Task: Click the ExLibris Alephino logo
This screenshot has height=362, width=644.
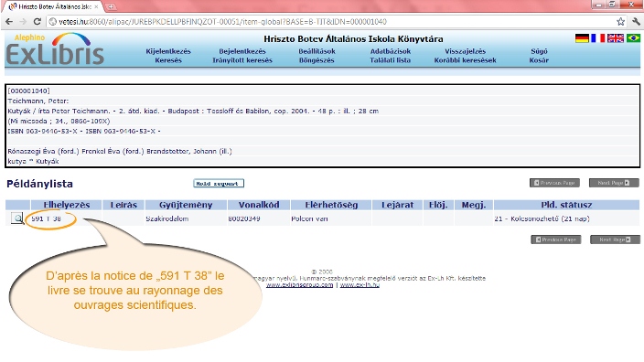Action: pyautogui.click(x=55, y=49)
